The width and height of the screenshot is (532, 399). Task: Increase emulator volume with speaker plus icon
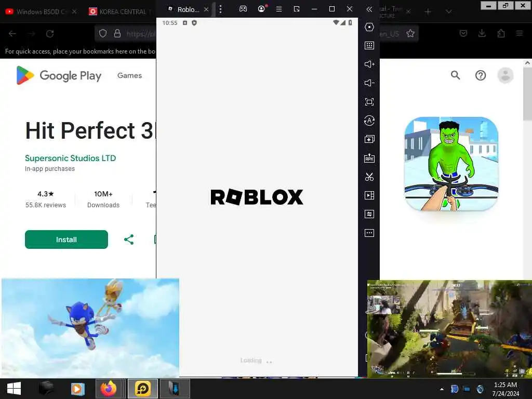point(369,64)
